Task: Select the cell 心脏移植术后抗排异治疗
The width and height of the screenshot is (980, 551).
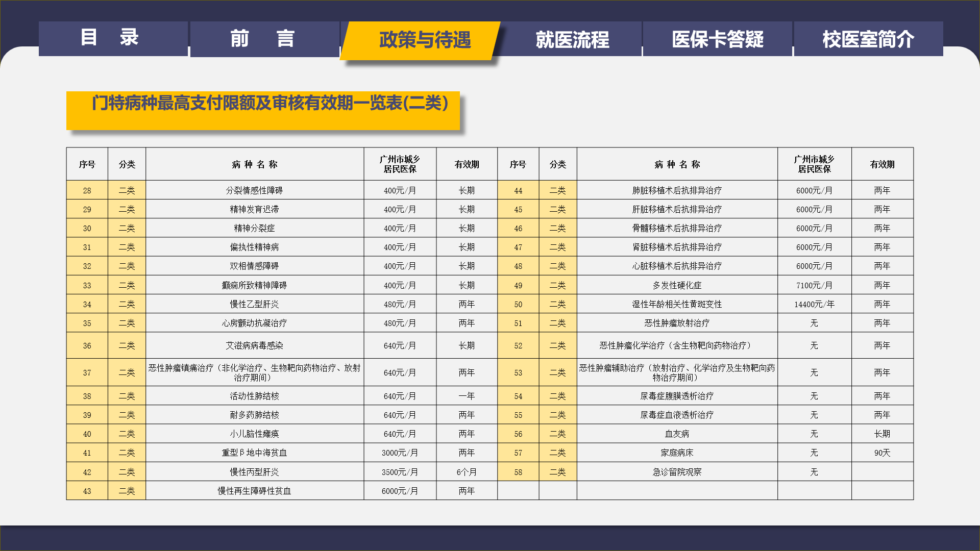Action: coord(677,266)
